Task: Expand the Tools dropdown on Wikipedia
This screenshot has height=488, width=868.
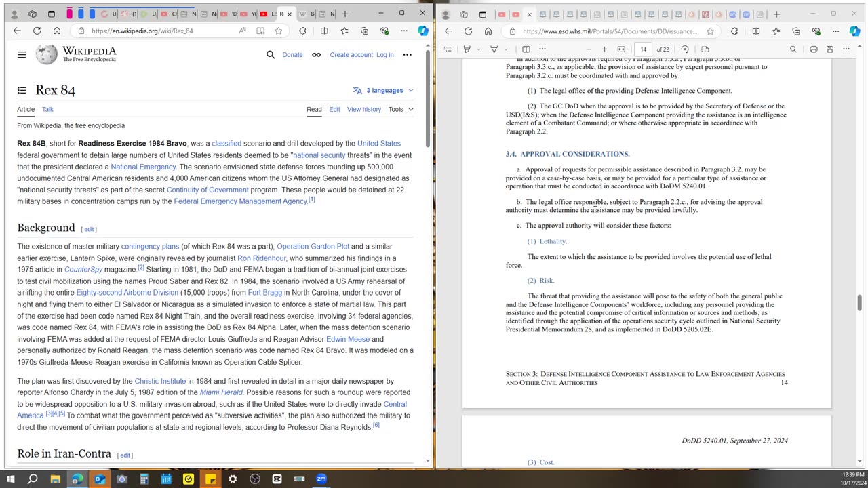Action: [x=401, y=109]
